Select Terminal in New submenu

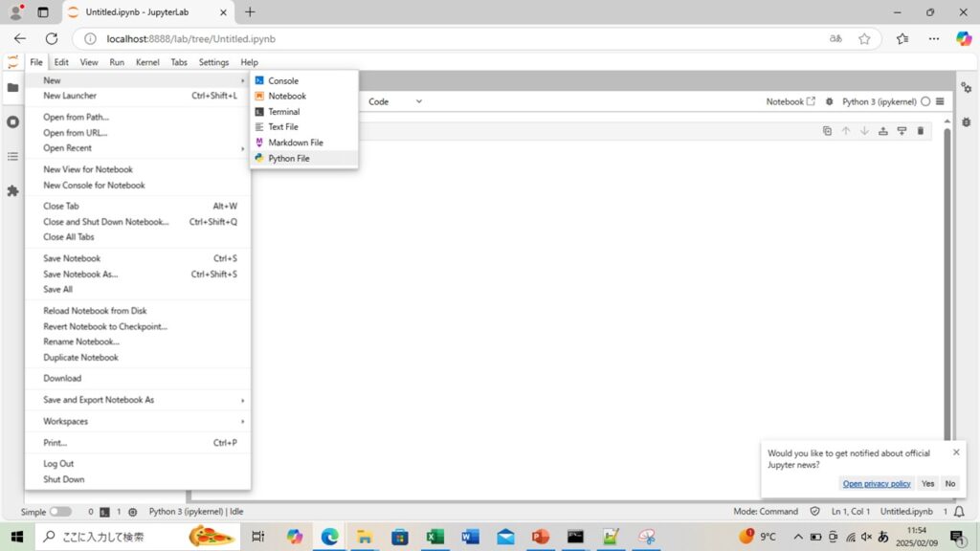(x=304, y=112)
